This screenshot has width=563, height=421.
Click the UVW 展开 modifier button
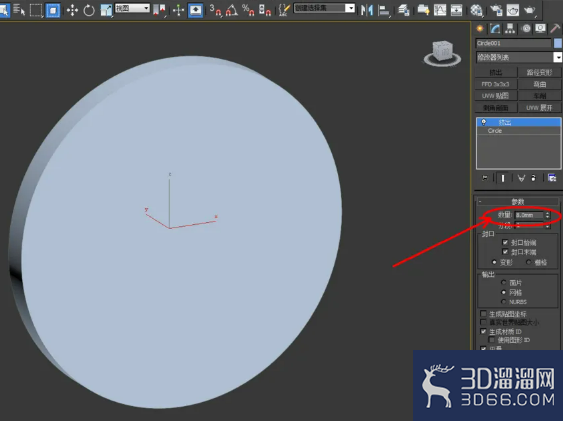[x=539, y=107]
